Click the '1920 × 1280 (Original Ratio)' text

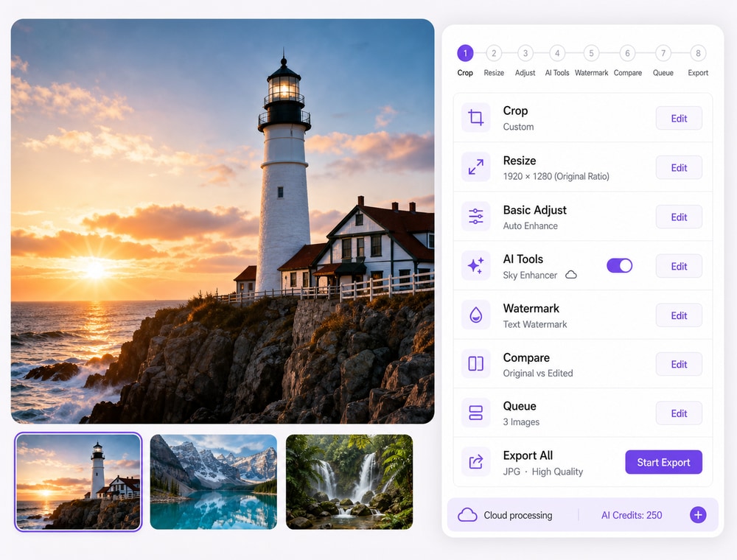click(x=556, y=176)
